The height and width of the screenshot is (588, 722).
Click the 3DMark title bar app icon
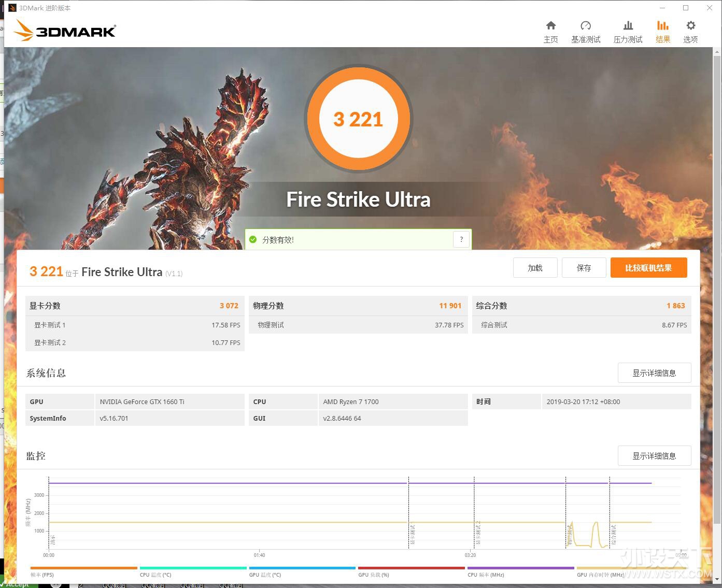[12, 8]
